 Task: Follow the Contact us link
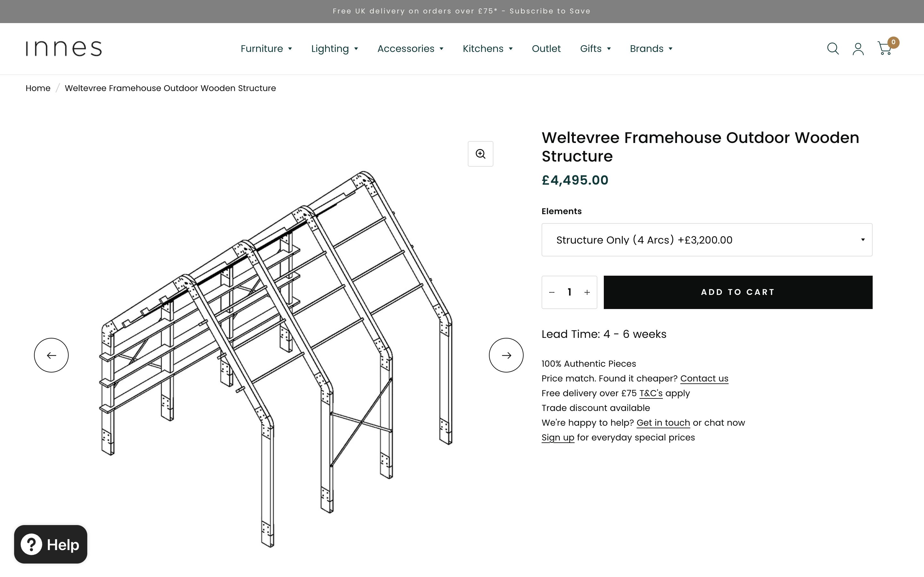(704, 379)
